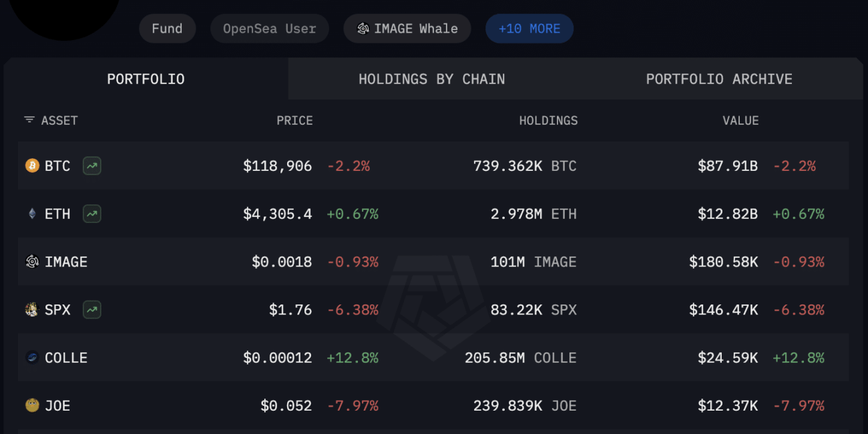Select the IMAGE Whale tag
The width and height of the screenshot is (868, 434).
click(x=407, y=29)
